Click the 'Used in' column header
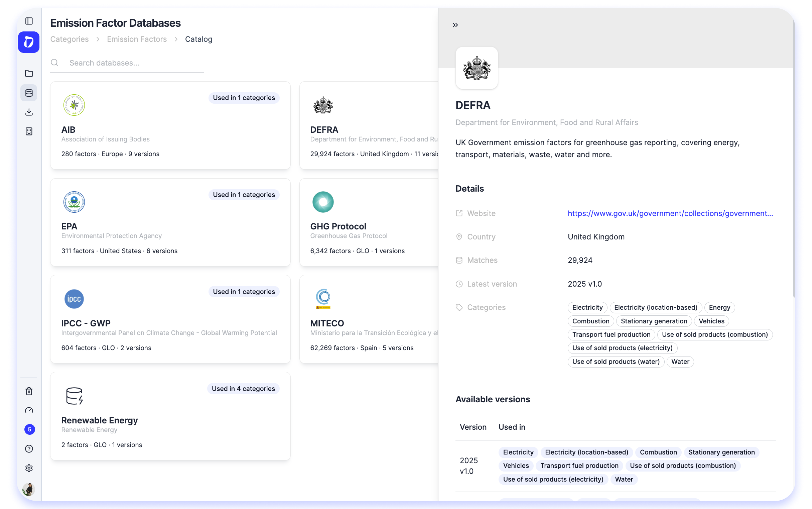The image size is (812, 509). pos(512,427)
